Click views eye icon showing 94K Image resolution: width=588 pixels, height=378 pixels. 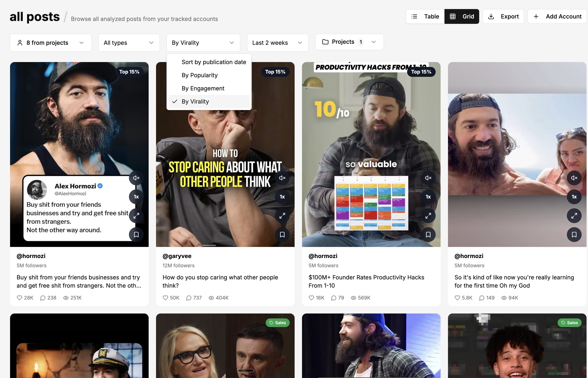point(504,298)
